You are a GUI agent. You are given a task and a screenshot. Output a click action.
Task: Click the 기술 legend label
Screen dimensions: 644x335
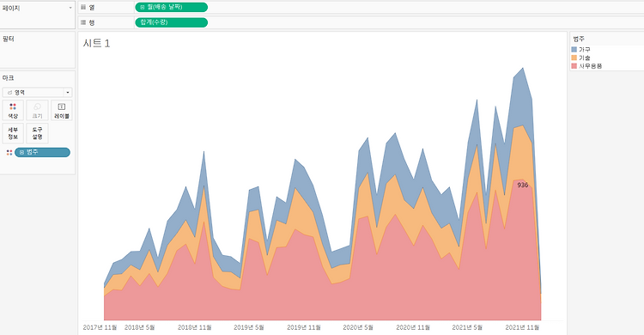coord(585,58)
